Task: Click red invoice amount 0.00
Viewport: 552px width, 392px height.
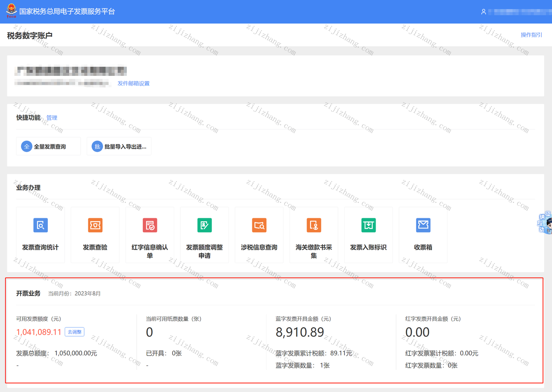Action: coord(417,332)
